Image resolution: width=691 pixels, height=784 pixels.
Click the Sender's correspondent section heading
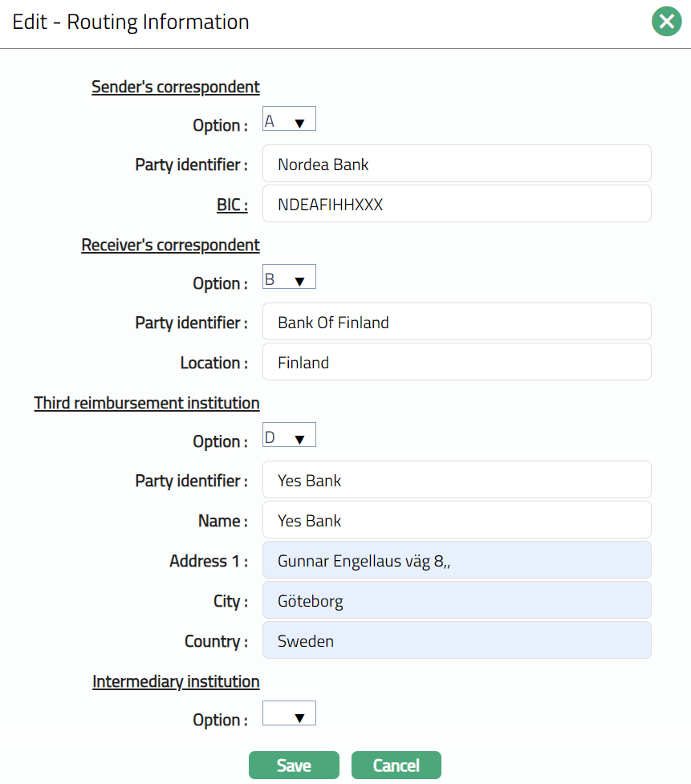coord(176,87)
